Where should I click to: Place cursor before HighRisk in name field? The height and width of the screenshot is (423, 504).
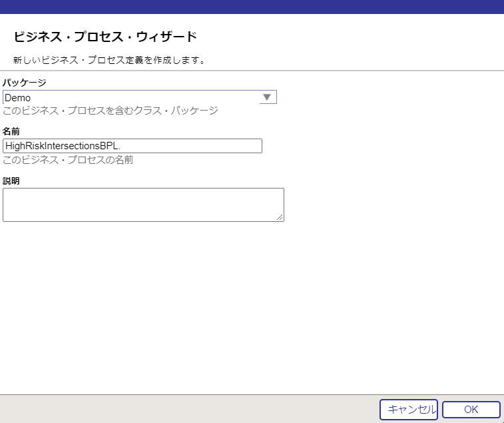point(5,146)
